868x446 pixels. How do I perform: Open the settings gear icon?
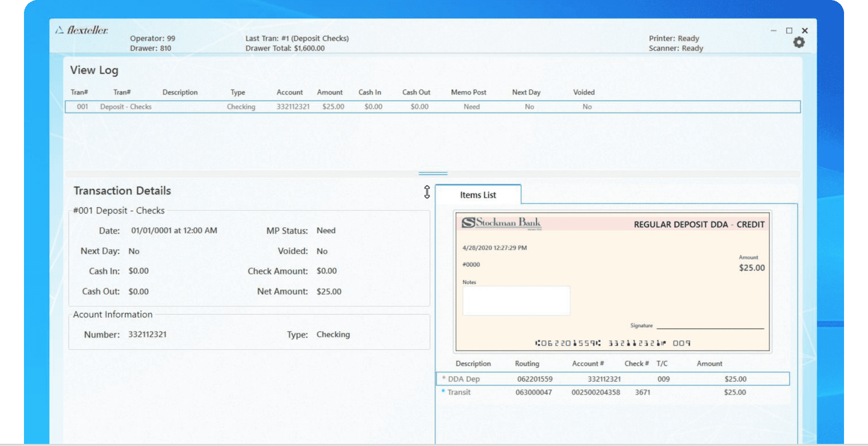[799, 42]
